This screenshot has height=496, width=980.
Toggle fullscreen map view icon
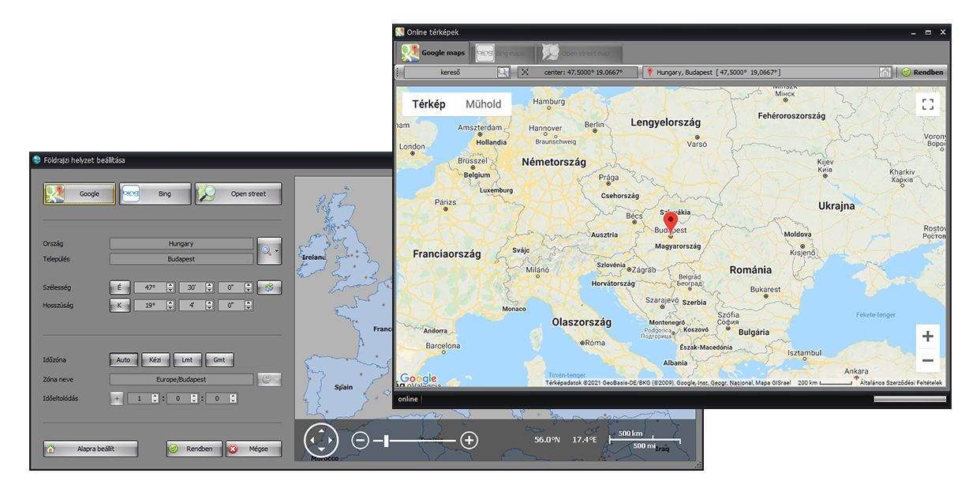(x=928, y=104)
